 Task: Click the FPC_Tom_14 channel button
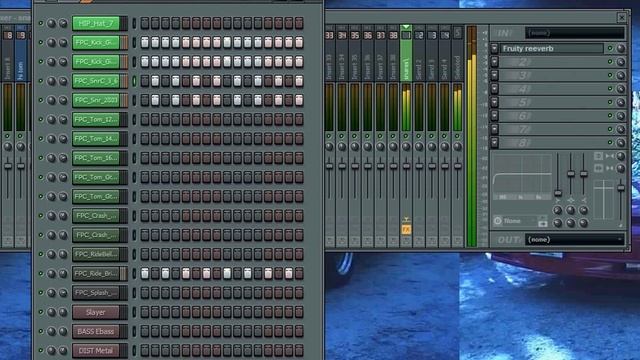click(x=96, y=139)
